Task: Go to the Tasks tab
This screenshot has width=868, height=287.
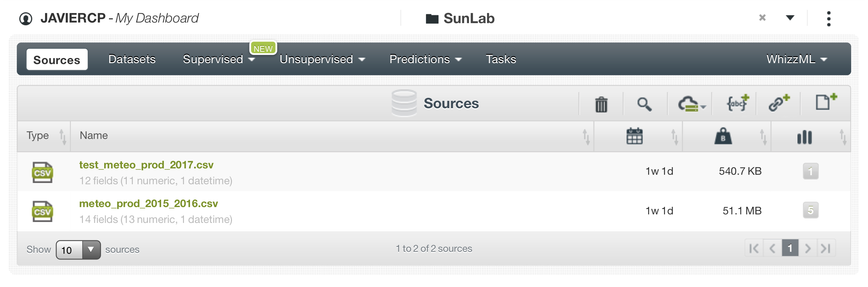Action: click(500, 60)
